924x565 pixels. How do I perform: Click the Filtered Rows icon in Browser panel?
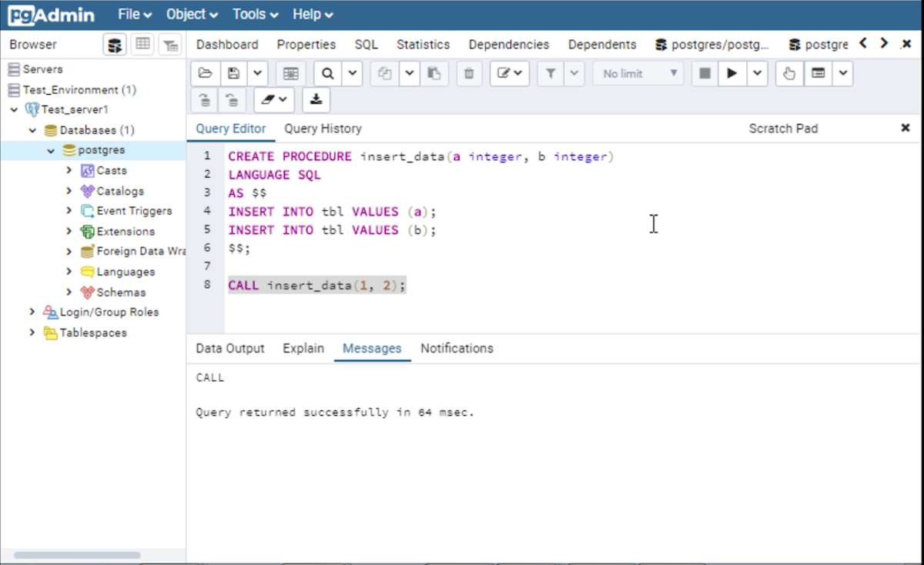(x=170, y=45)
